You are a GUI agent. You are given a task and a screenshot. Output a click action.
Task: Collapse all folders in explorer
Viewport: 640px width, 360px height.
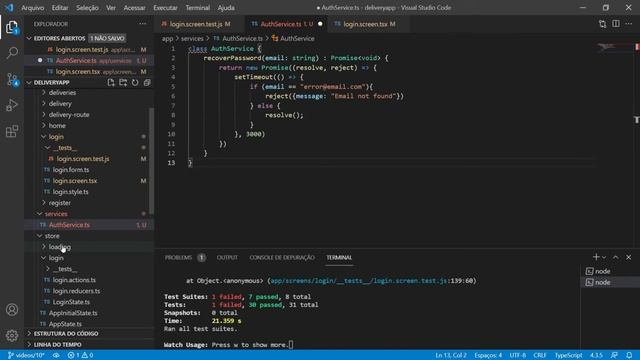tap(147, 82)
